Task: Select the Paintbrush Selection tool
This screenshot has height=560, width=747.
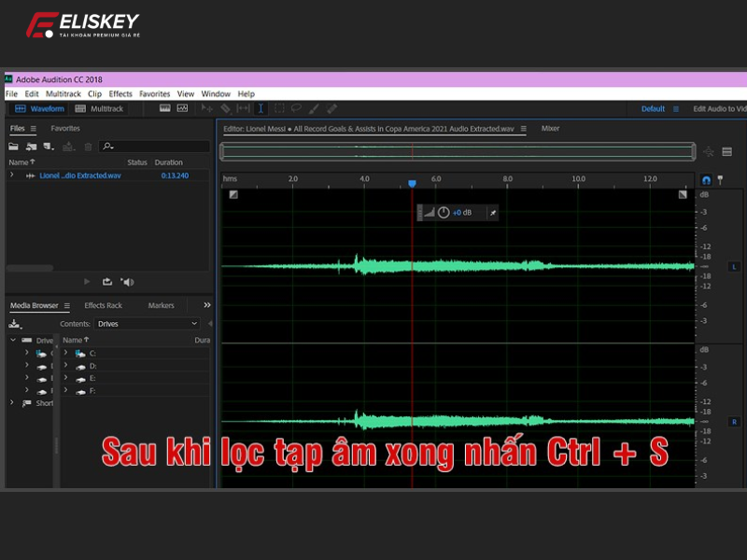Action: click(x=315, y=108)
